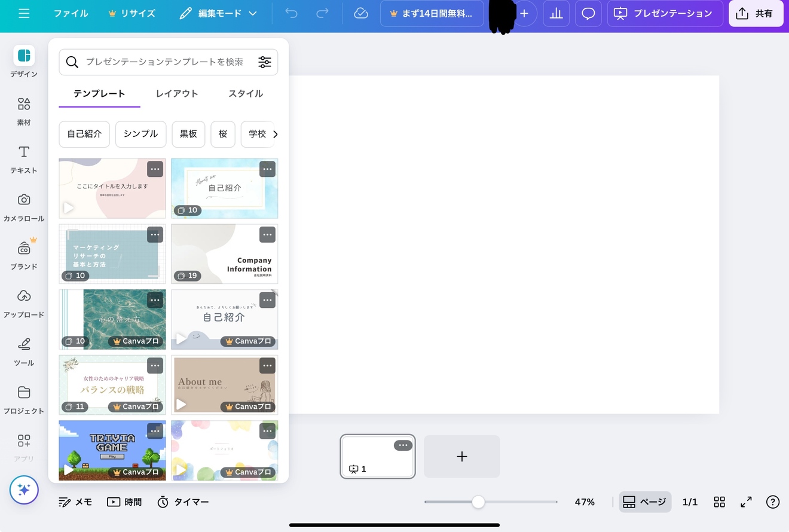Select the page 1 thumbnail

point(378,456)
